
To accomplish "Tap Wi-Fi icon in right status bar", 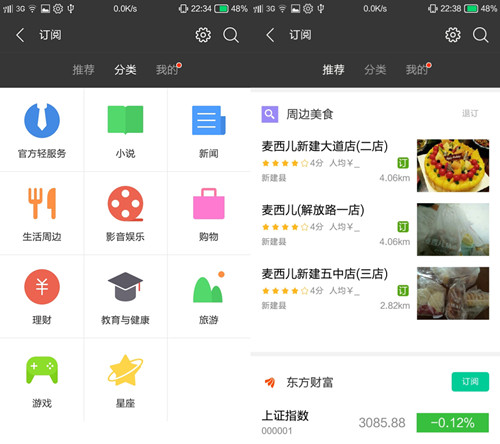I will tap(282, 9).
